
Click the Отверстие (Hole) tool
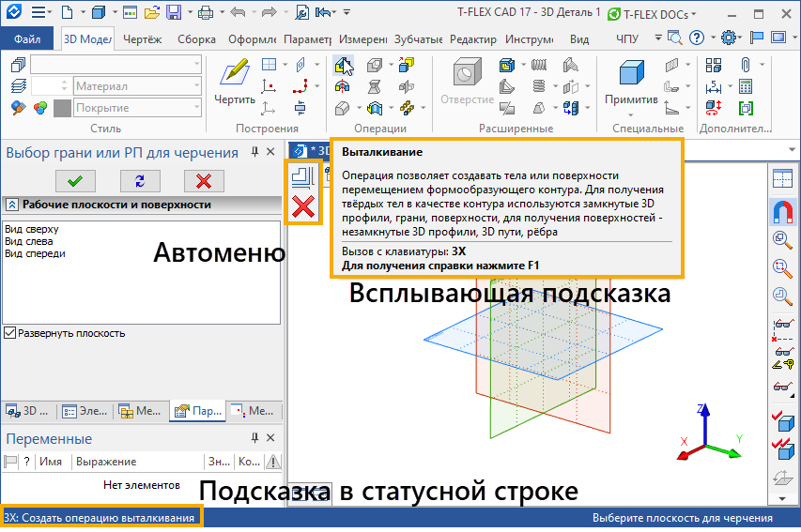[x=467, y=79]
